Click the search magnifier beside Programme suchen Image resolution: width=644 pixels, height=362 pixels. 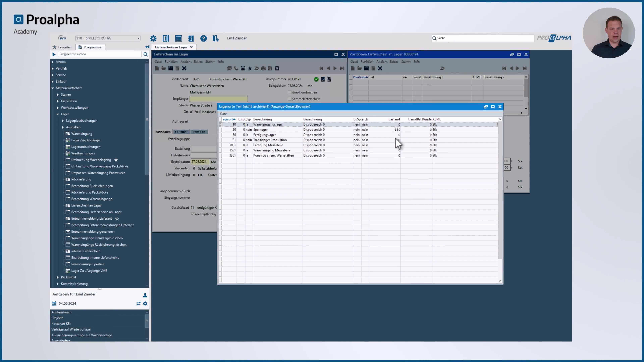pos(146,54)
